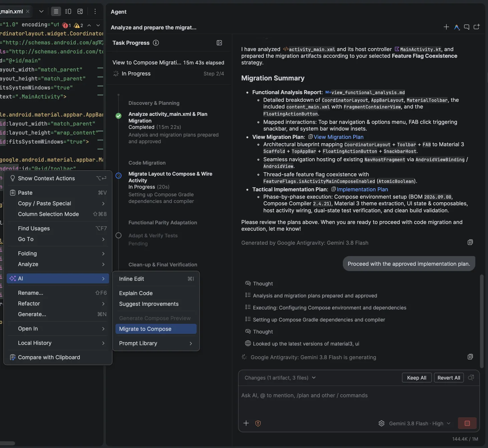The width and height of the screenshot is (488, 448).
Task: Expand the Changes artifact files dropdown
Action: pyautogui.click(x=314, y=378)
